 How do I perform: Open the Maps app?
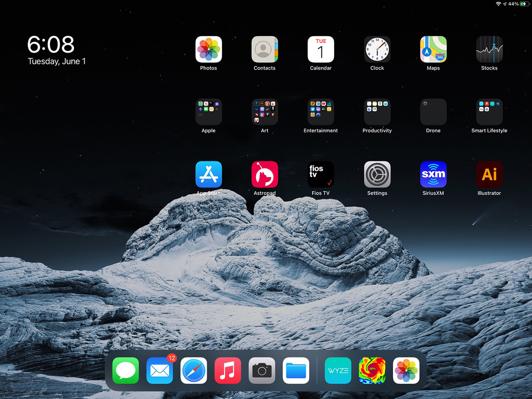pyautogui.click(x=433, y=49)
